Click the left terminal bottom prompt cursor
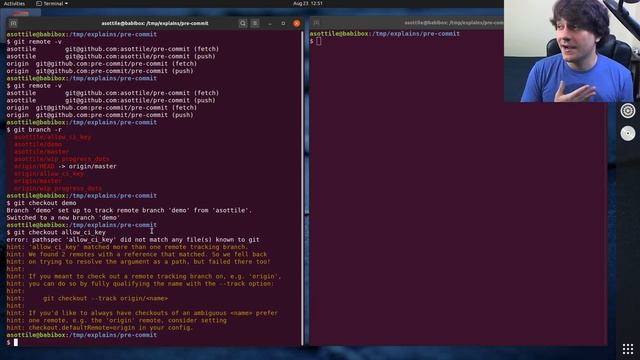Screen dimensions: 640x360 [16, 342]
